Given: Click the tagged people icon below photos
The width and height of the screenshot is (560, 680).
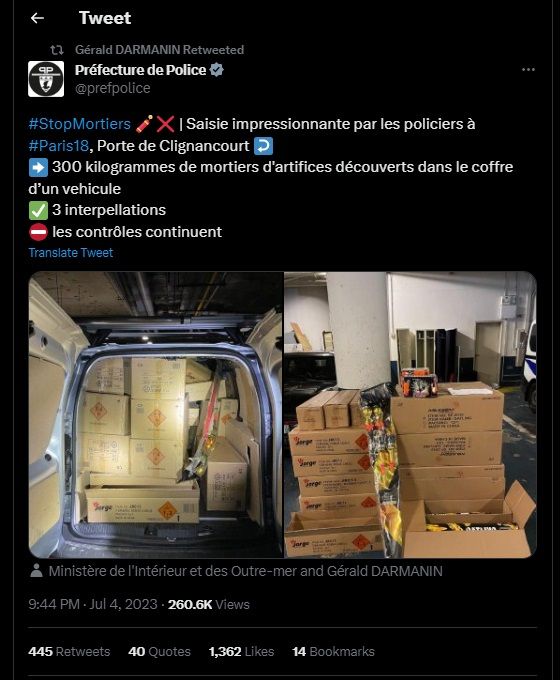Looking at the screenshot, I should (36, 571).
